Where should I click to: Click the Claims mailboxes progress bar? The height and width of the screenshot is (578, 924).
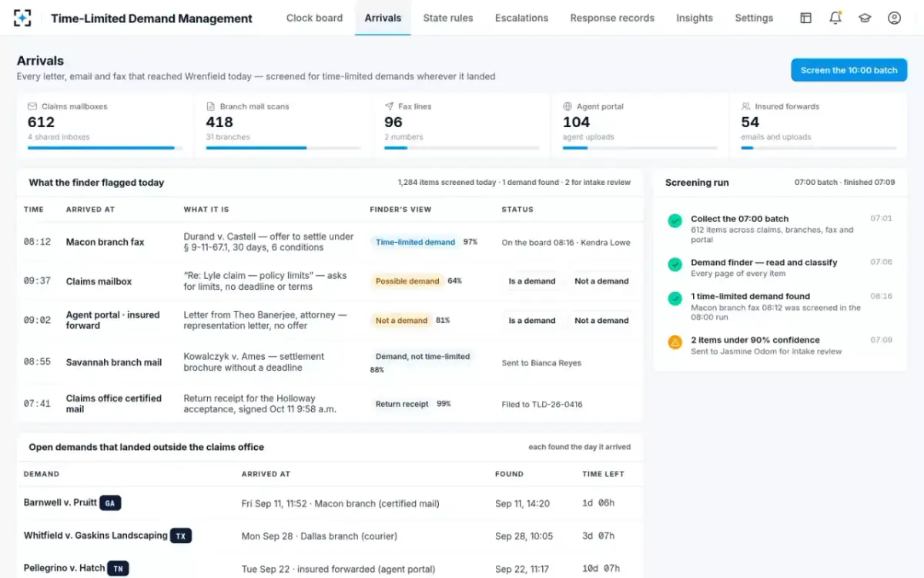point(105,148)
